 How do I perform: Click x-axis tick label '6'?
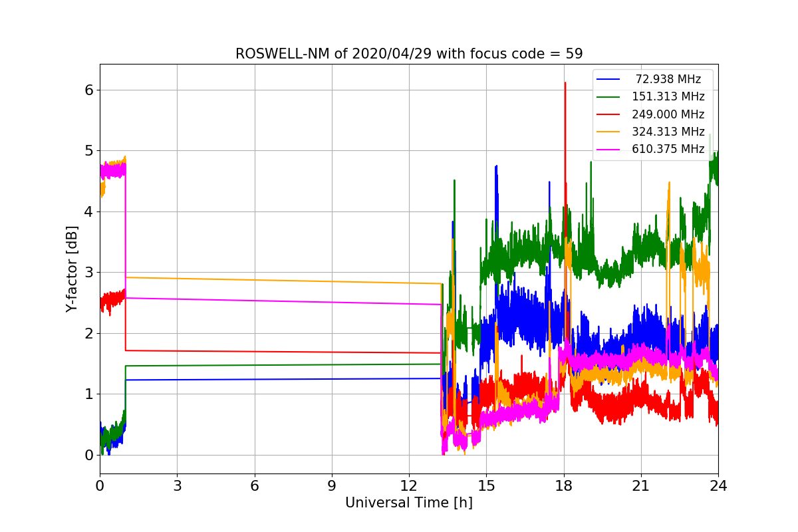(x=255, y=486)
